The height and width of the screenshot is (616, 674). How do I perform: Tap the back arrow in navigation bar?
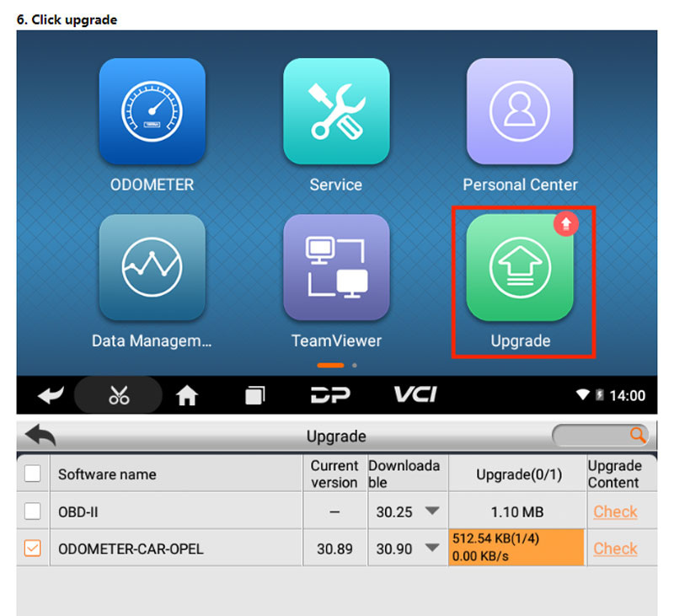tap(51, 394)
